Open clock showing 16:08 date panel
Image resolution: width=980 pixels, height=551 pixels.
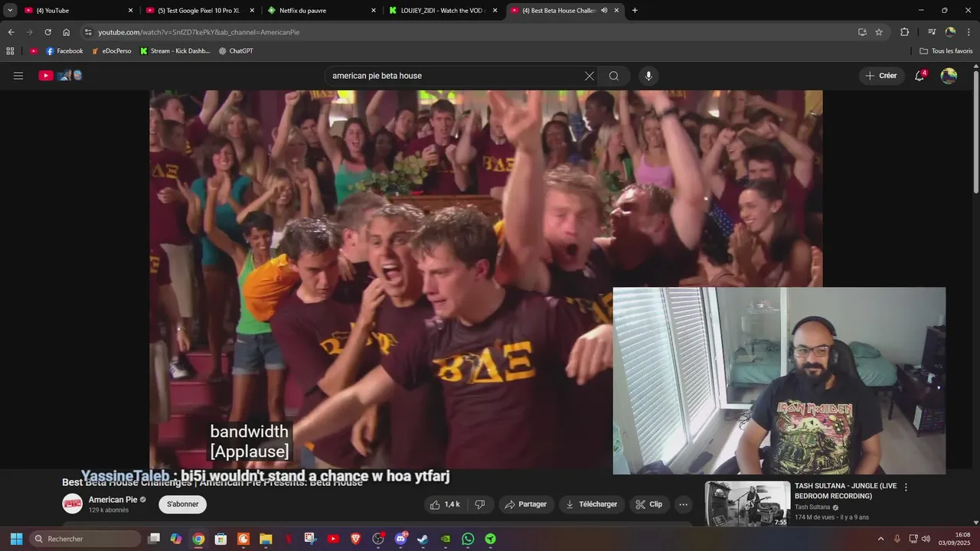[954, 539]
